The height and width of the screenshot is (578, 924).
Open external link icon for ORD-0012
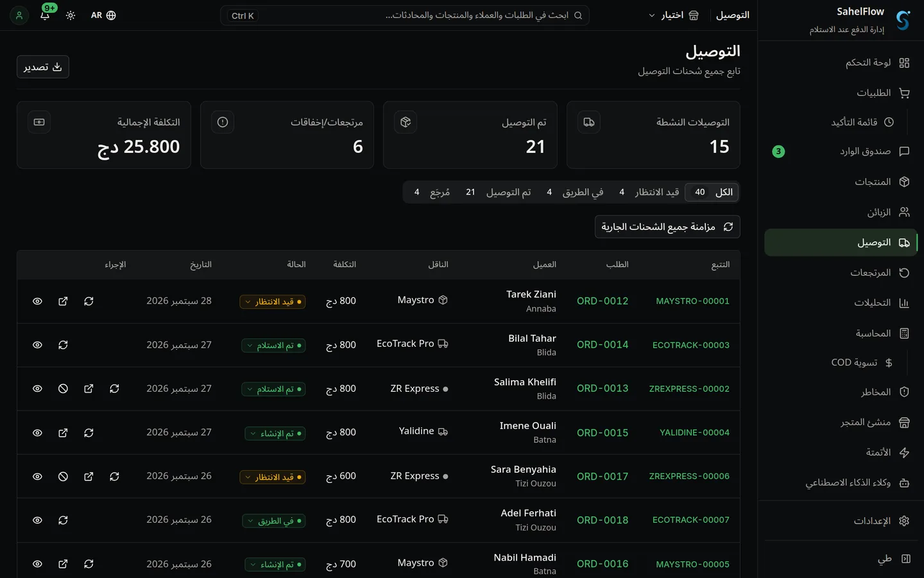(63, 301)
